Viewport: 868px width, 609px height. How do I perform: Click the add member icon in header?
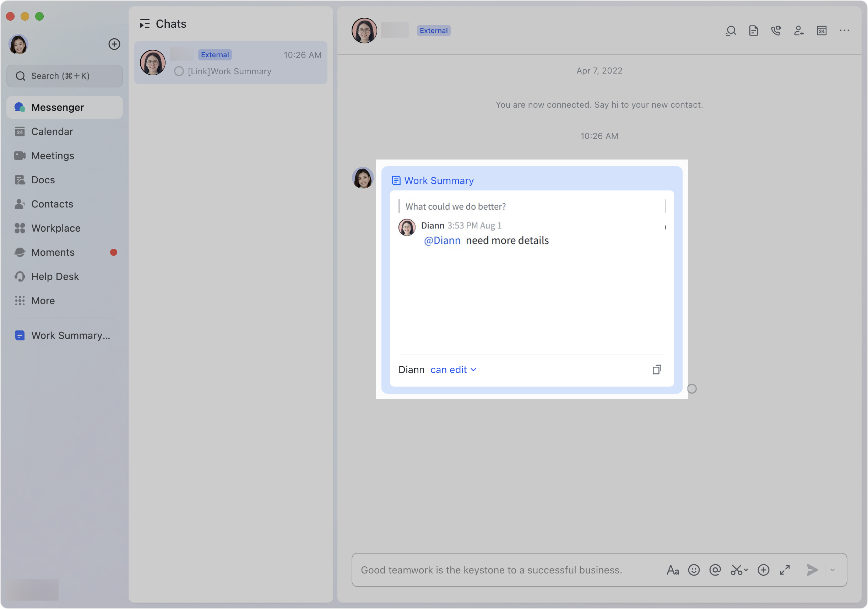pos(799,31)
